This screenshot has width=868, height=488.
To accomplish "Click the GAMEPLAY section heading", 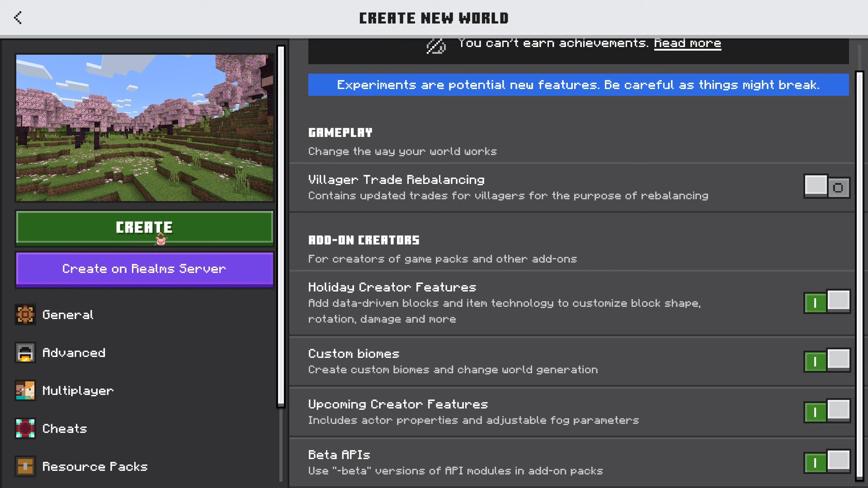I will pos(340,132).
